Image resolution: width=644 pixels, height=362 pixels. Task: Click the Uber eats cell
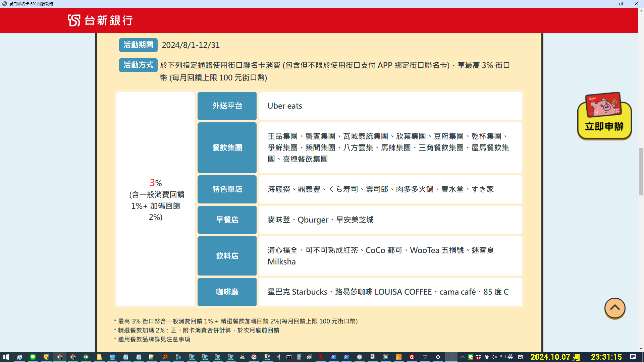click(390, 106)
